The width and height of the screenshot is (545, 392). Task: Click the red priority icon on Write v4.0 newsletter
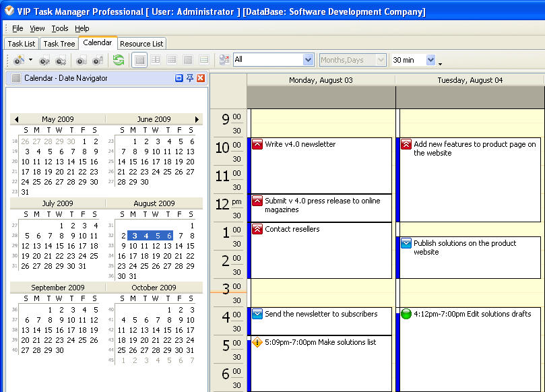pyautogui.click(x=257, y=144)
